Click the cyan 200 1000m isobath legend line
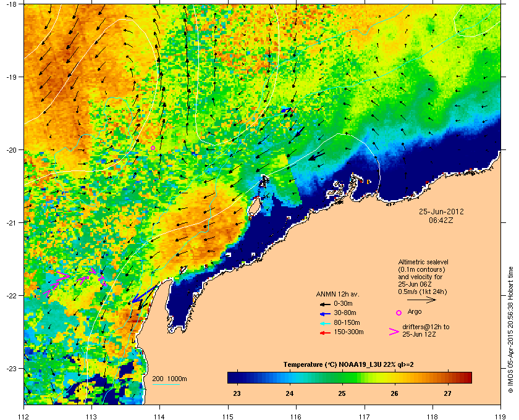This screenshot has width=519, height=420. pyautogui.click(x=166, y=385)
